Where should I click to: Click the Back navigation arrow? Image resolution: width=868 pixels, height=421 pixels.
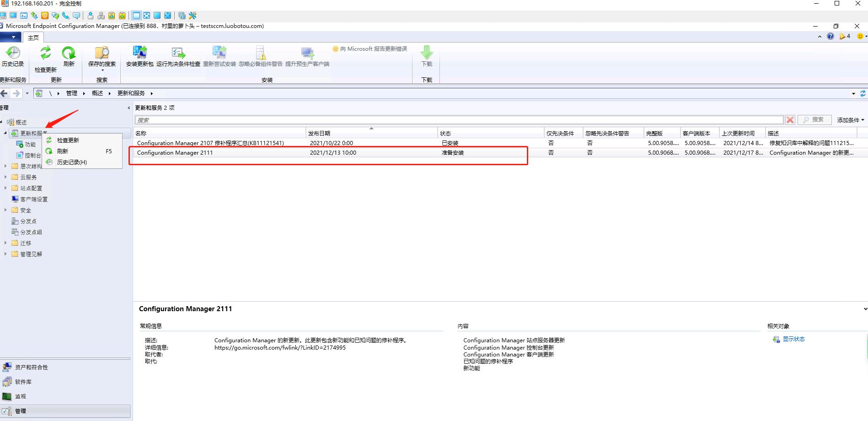5,93
